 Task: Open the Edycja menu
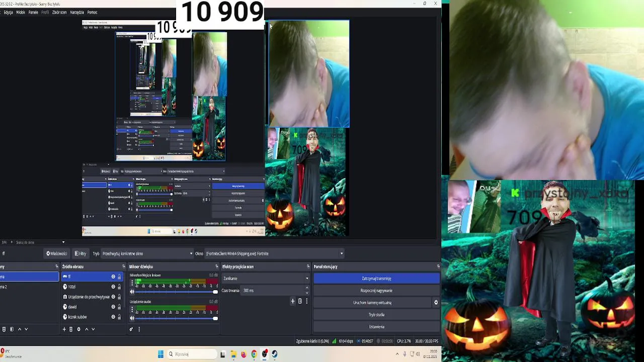click(x=8, y=12)
